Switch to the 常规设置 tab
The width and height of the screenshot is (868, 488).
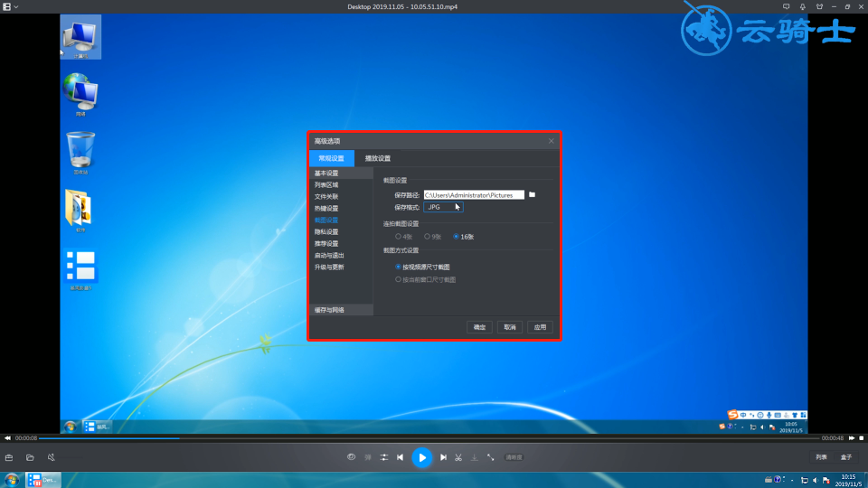pos(332,158)
